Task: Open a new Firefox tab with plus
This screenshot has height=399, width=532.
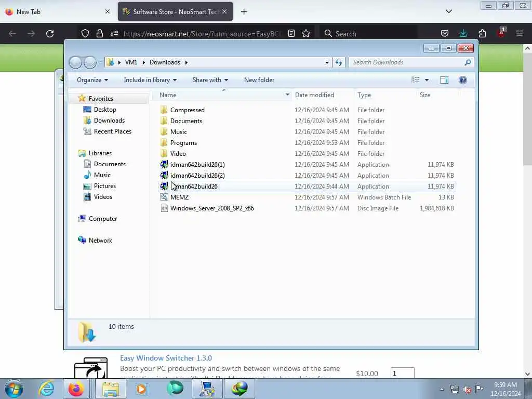Action: pyautogui.click(x=244, y=12)
